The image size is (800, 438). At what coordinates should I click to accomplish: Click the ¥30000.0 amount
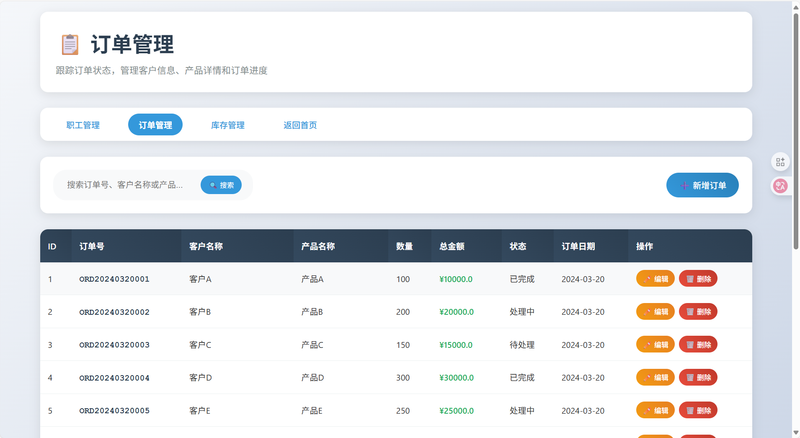point(456,378)
